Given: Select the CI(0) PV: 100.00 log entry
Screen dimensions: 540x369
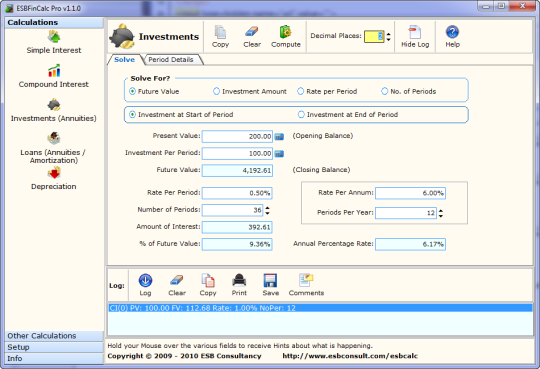Looking at the screenshot, I should tap(320, 308).
